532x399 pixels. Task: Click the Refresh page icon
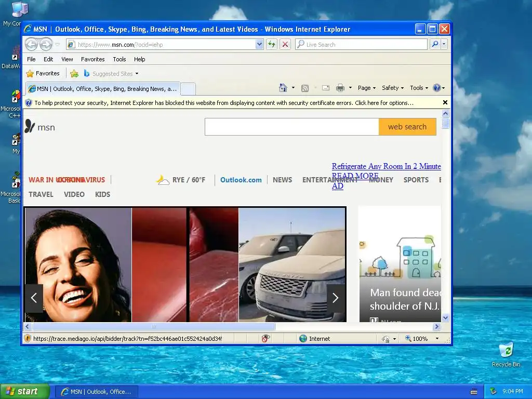click(x=271, y=45)
